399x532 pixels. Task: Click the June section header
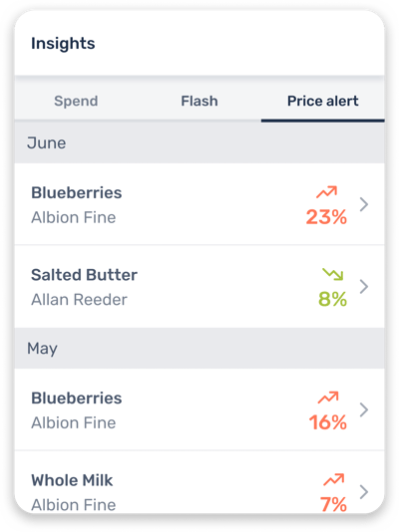pyautogui.click(x=199, y=142)
